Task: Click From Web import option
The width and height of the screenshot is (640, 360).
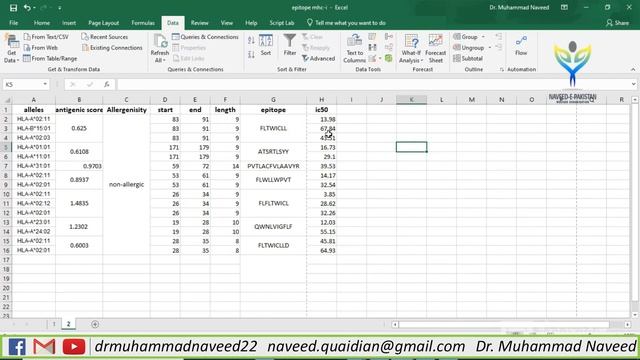Action: [41, 48]
